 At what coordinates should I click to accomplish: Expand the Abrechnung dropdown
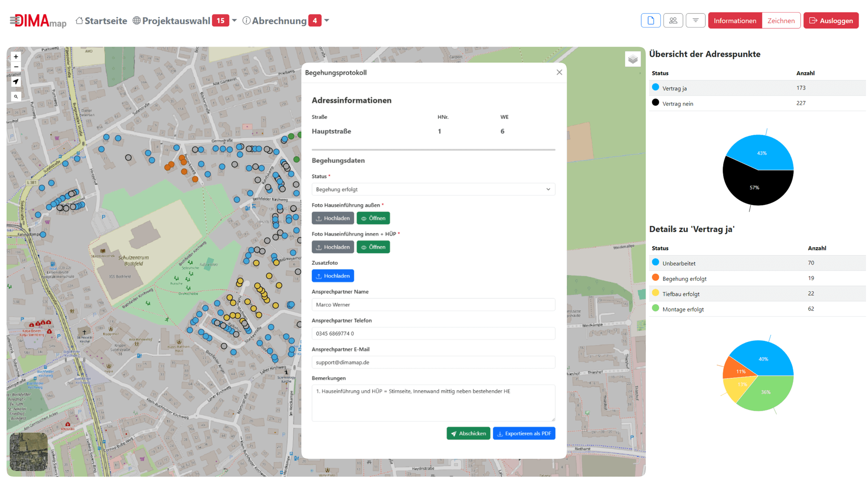[327, 20]
